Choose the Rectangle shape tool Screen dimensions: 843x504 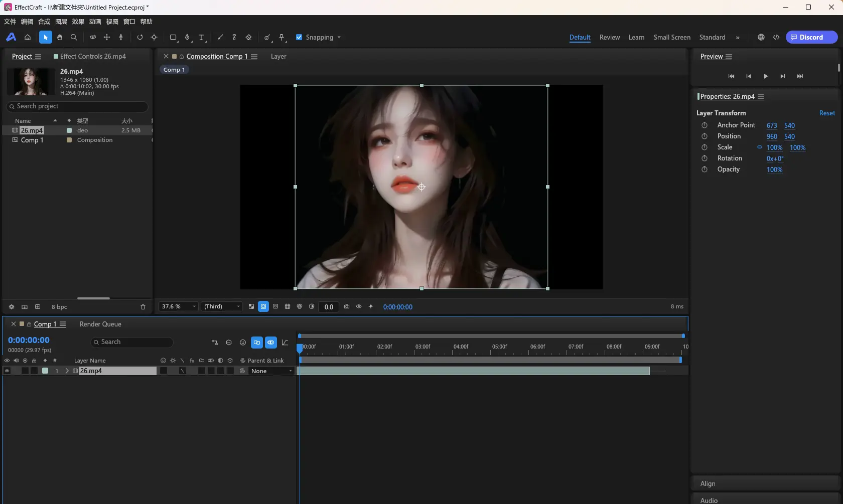(173, 37)
